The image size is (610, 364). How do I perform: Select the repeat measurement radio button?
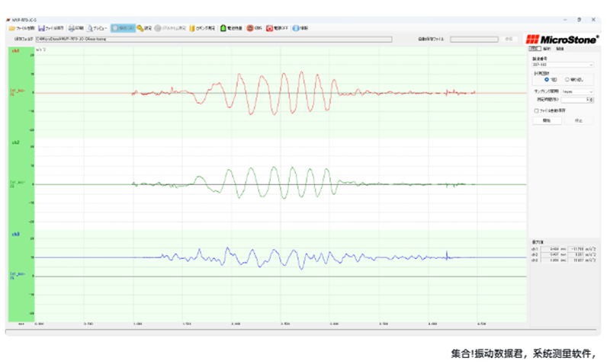pos(567,80)
